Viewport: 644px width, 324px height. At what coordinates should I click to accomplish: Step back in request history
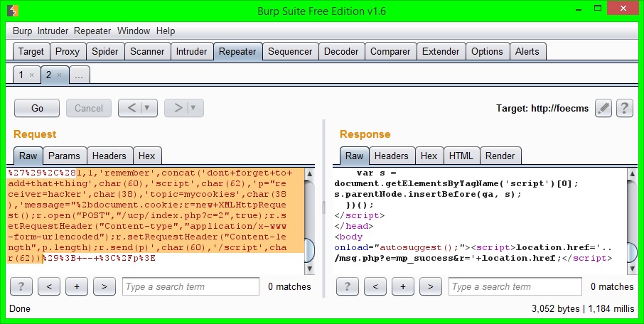132,109
